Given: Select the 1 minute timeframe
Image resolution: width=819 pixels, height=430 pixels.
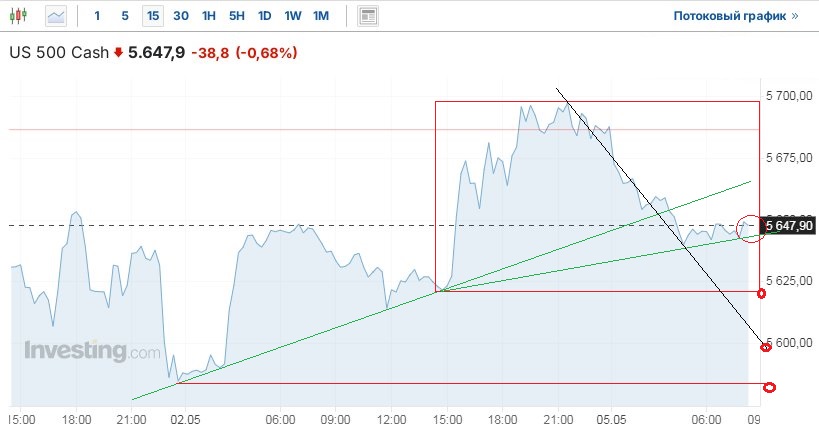Looking at the screenshot, I should [97, 16].
